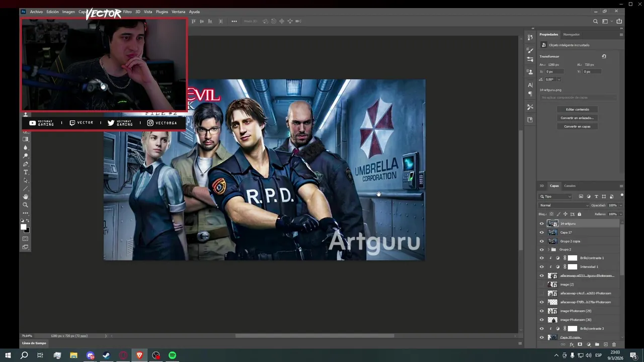Create new adjustment layer icon
Viewport: 644px width, 362px height.
click(x=589, y=344)
